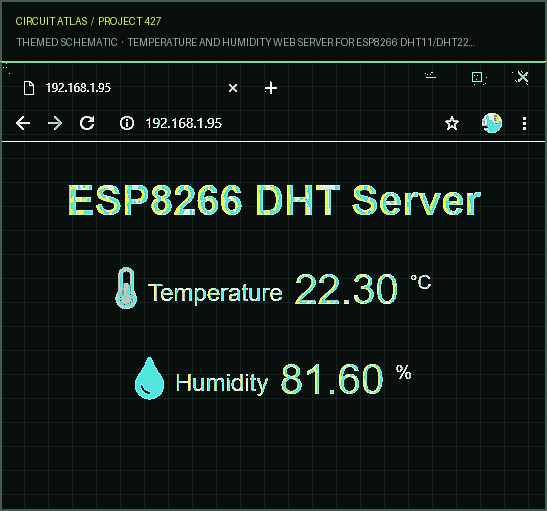
Task: Close the browser window
Action: (x=523, y=77)
